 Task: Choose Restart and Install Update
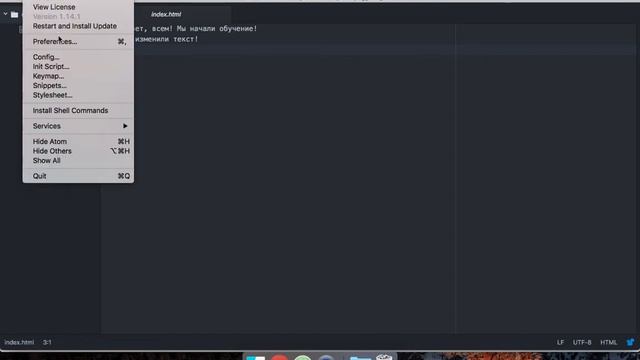78,26
